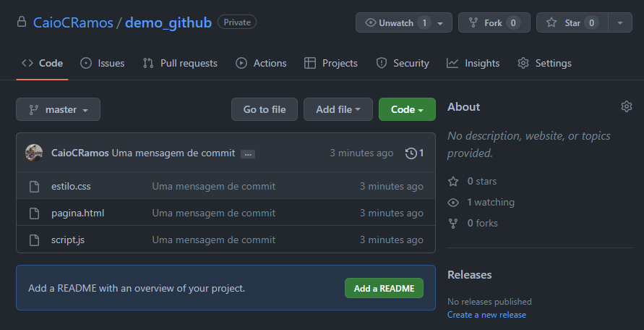Viewport: 644px width, 330px height.
Task: Click the eye icon beside 1 watching
Action: tap(453, 202)
